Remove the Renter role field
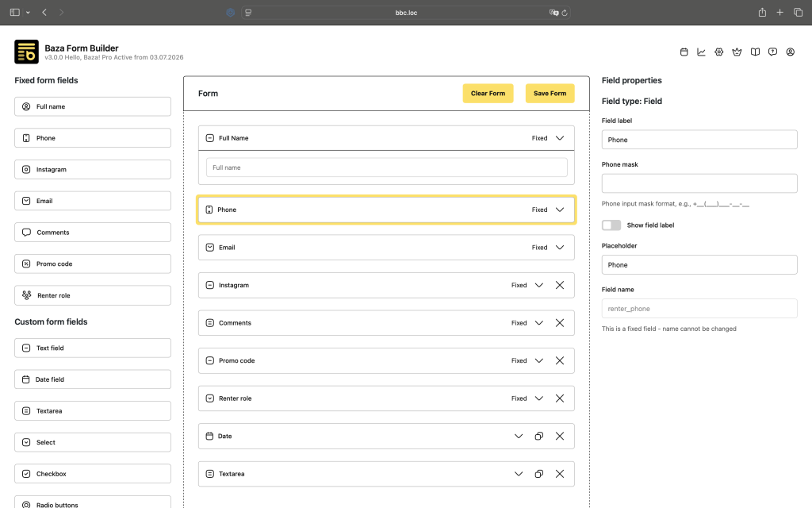Viewport: 812px width, 508px height. [560, 398]
